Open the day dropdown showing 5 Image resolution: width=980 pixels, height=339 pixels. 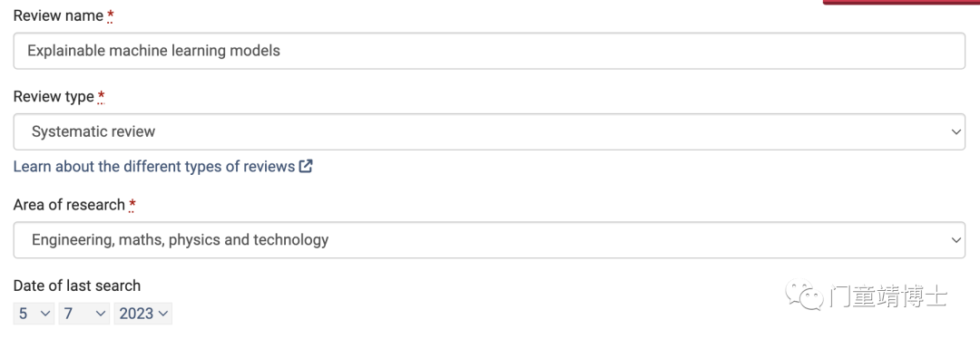[x=34, y=314]
